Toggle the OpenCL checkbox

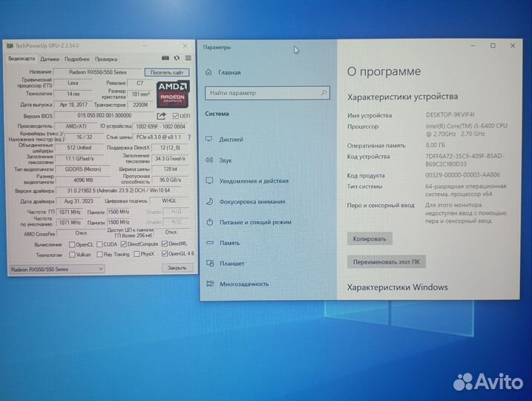72,244
